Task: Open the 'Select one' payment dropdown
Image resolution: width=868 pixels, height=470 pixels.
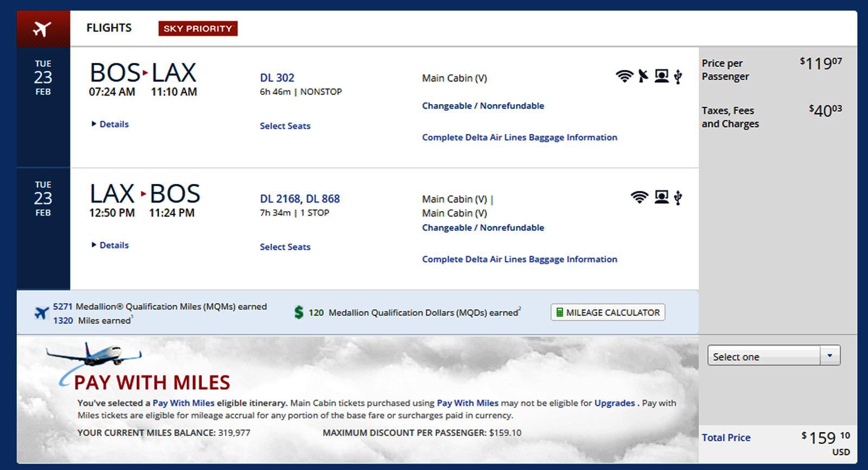Action: point(774,356)
